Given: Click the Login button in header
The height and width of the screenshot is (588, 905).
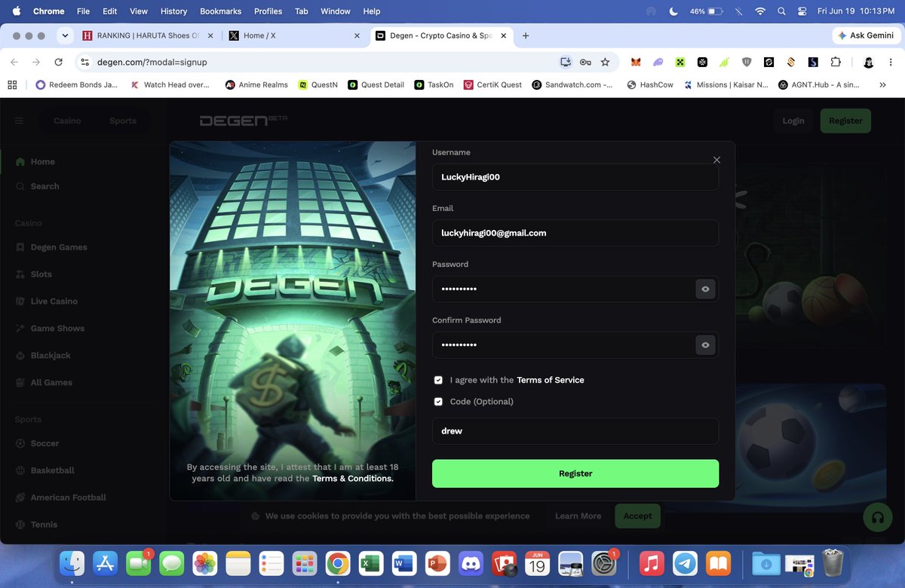Looking at the screenshot, I should tap(793, 121).
